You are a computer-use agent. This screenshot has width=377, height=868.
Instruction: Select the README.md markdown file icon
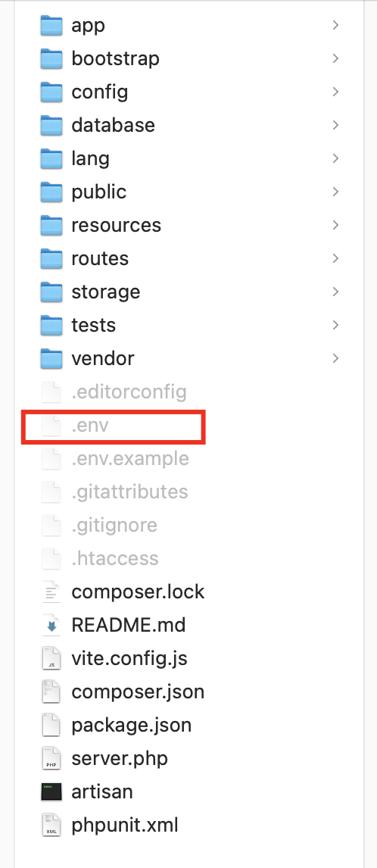51,625
